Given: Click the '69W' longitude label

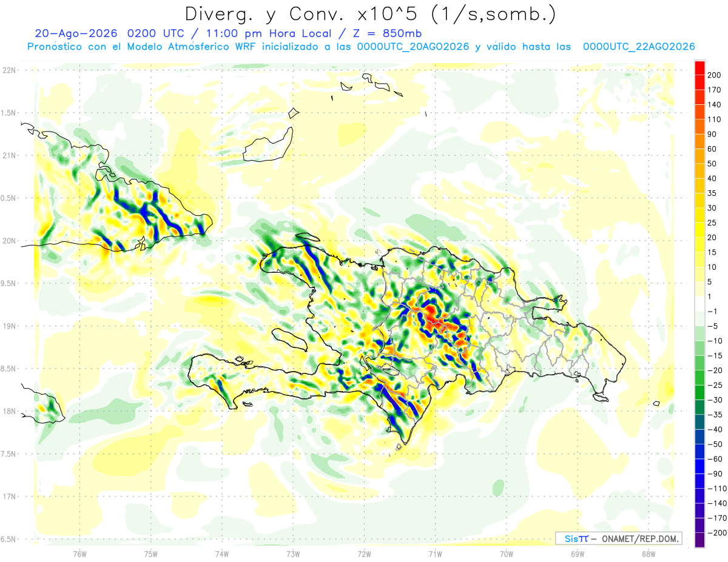Looking at the screenshot, I should (578, 554).
